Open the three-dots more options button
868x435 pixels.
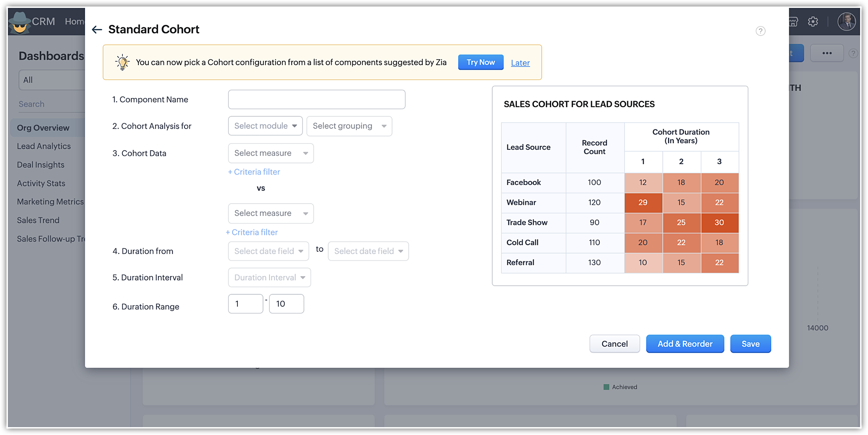click(x=827, y=53)
